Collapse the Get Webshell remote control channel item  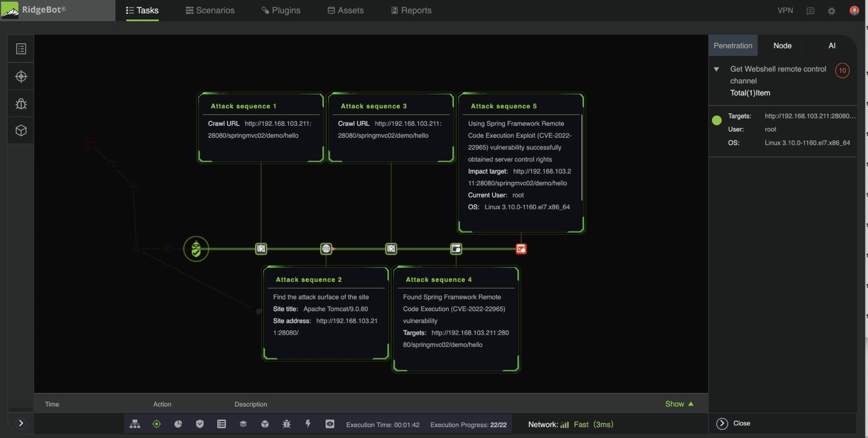point(716,69)
